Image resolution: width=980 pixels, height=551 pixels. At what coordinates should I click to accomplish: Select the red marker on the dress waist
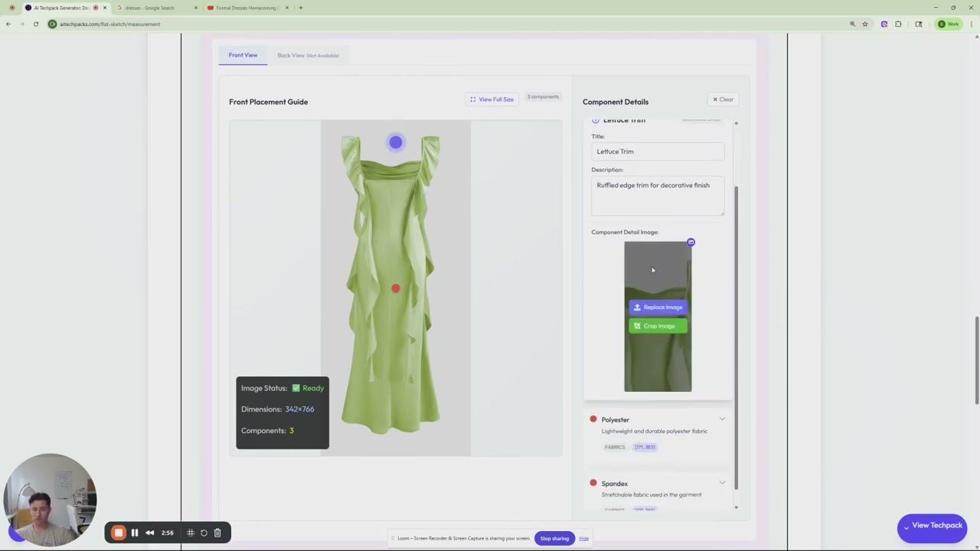click(x=395, y=289)
